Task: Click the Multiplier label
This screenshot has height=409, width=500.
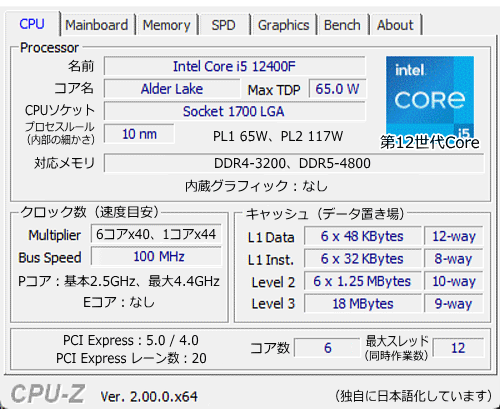Action: click(x=54, y=235)
